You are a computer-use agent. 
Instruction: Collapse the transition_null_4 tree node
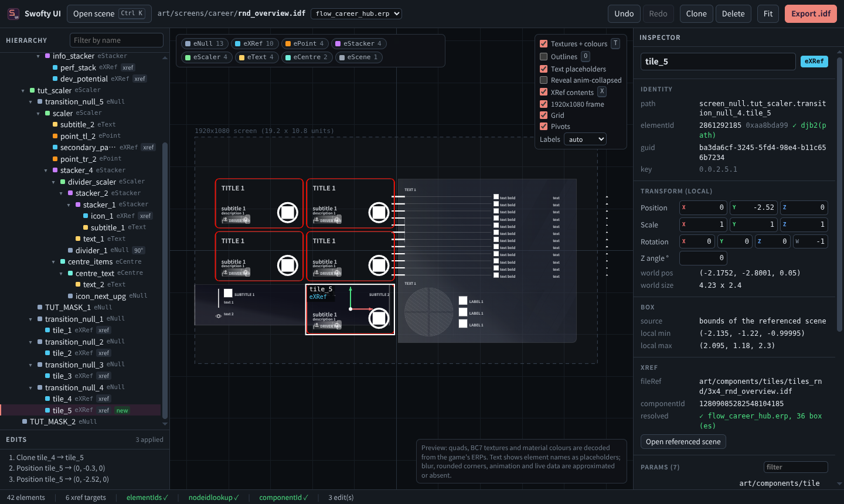pos(31,387)
